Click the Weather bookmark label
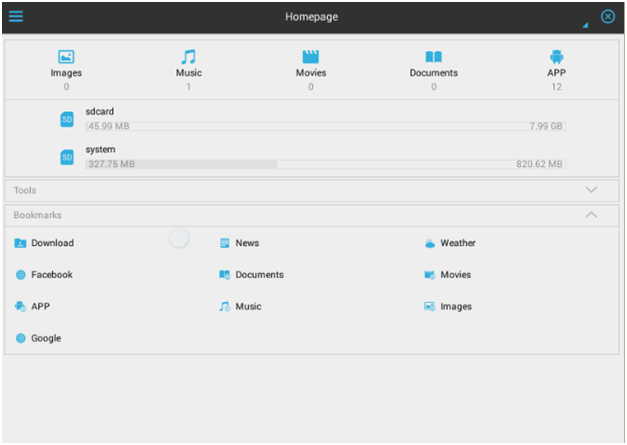This screenshot has width=627, height=445. click(x=458, y=243)
